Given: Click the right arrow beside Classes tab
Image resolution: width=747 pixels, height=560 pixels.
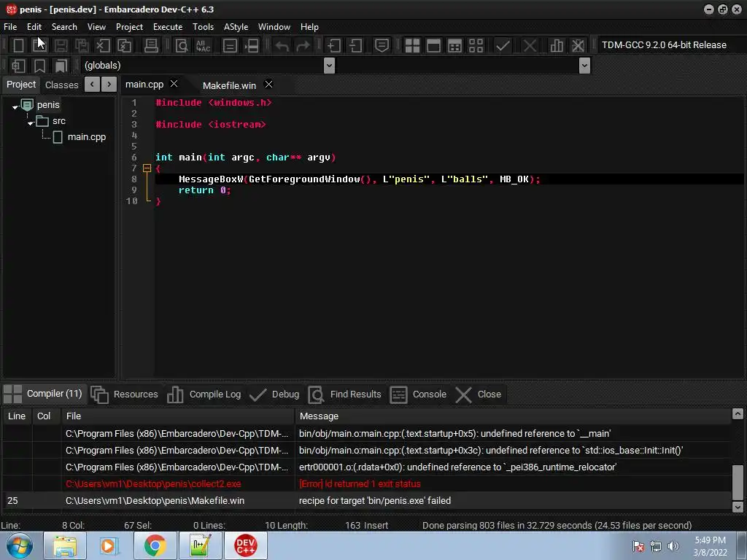Looking at the screenshot, I should (109, 85).
